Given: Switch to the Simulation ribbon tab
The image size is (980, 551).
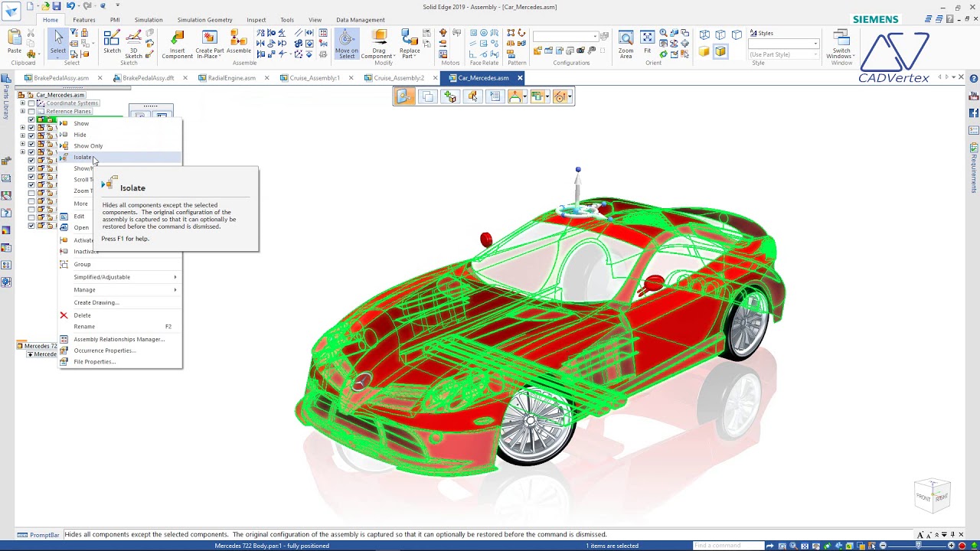Looking at the screenshot, I should (x=149, y=20).
